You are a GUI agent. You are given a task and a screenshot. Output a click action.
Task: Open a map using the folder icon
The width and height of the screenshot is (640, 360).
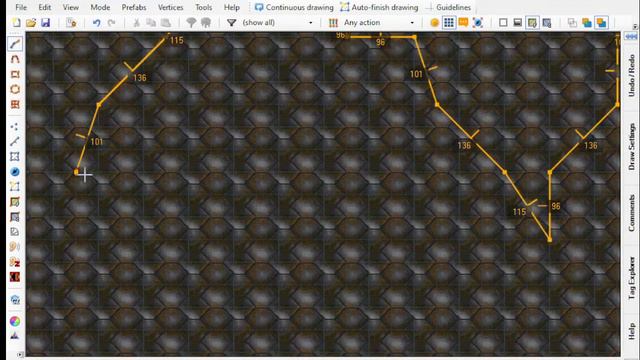31,23
